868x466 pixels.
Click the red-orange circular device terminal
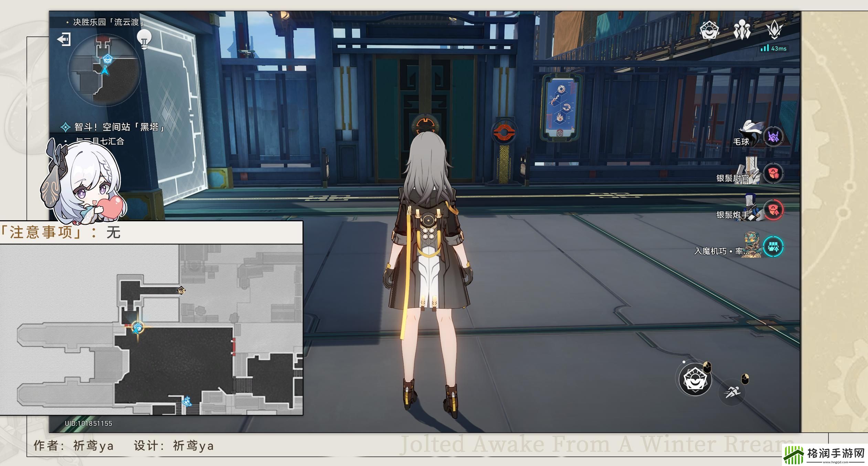click(504, 132)
